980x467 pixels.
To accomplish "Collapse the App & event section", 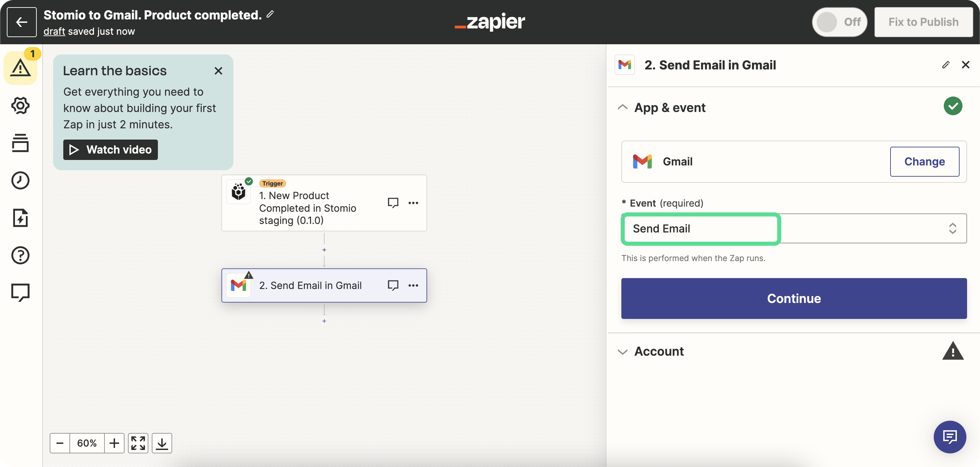I will (x=623, y=108).
